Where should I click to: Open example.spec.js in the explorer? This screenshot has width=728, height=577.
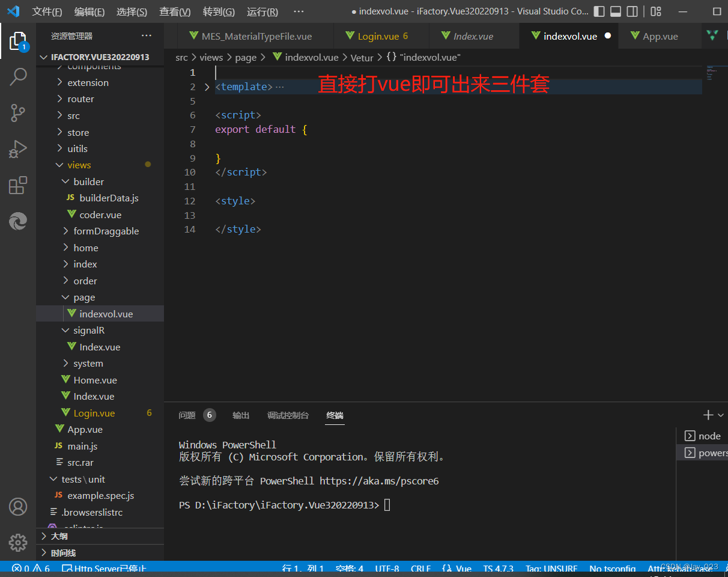click(100, 495)
